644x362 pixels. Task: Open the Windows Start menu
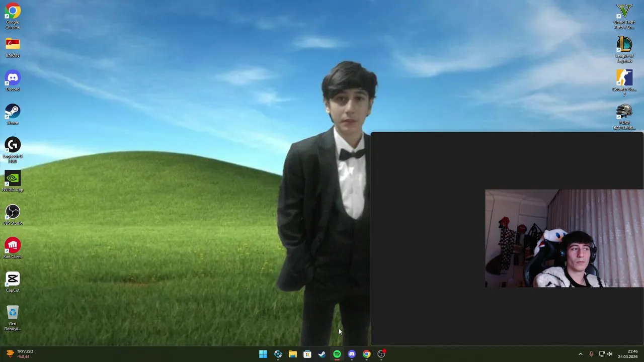pos(263,354)
